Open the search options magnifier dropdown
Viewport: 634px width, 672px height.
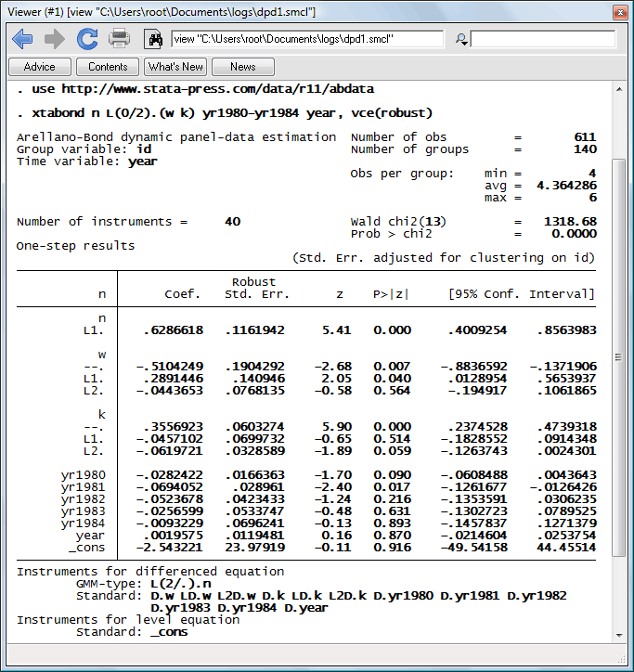pos(461,39)
